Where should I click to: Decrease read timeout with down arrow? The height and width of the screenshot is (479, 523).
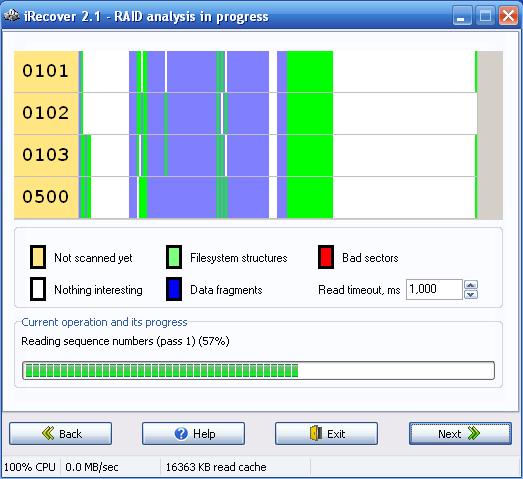coord(471,294)
